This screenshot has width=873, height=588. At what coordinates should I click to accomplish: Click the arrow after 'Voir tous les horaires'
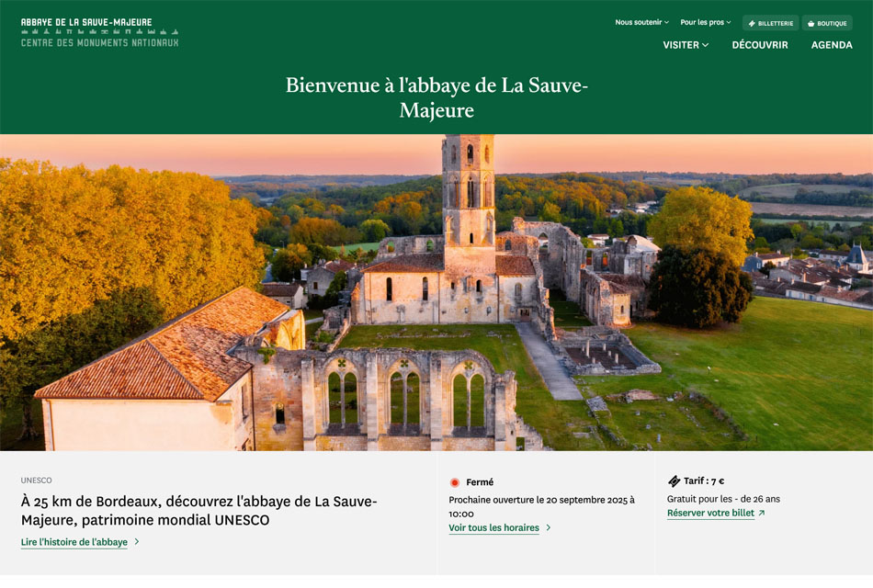point(549,528)
